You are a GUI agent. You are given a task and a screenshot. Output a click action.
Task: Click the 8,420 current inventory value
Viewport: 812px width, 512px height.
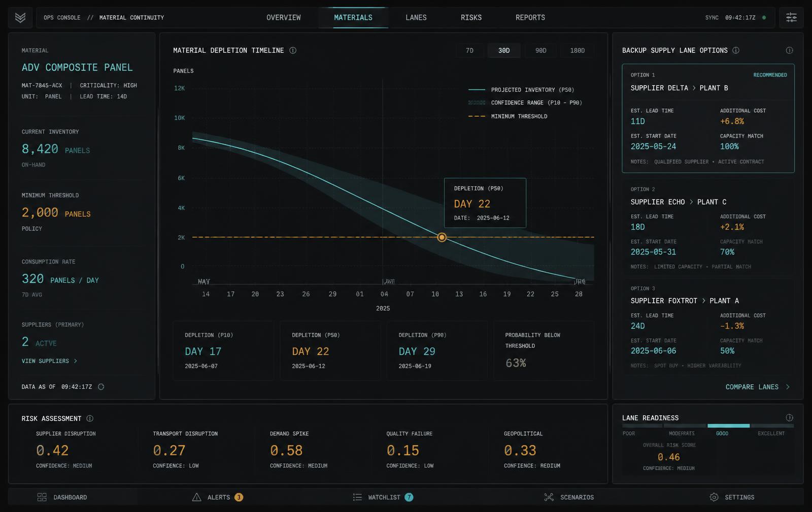(40, 149)
